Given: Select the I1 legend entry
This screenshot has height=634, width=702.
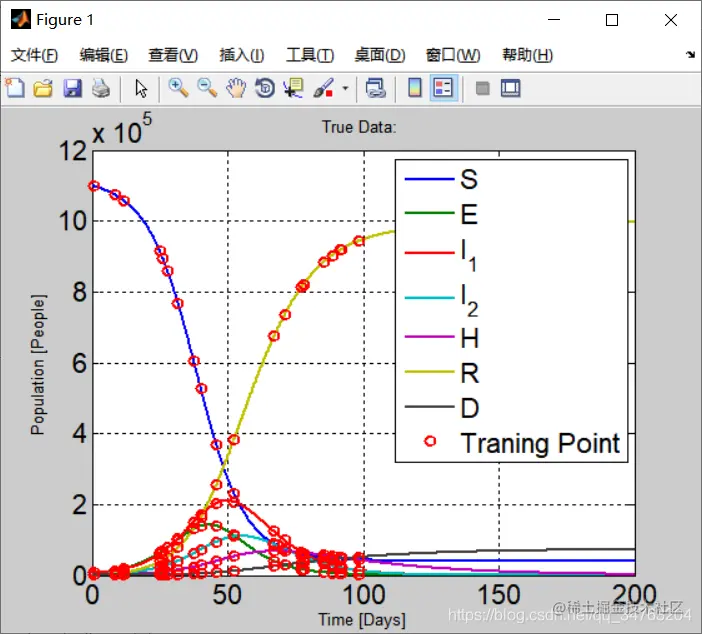Looking at the screenshot, I should click(441, 254).
